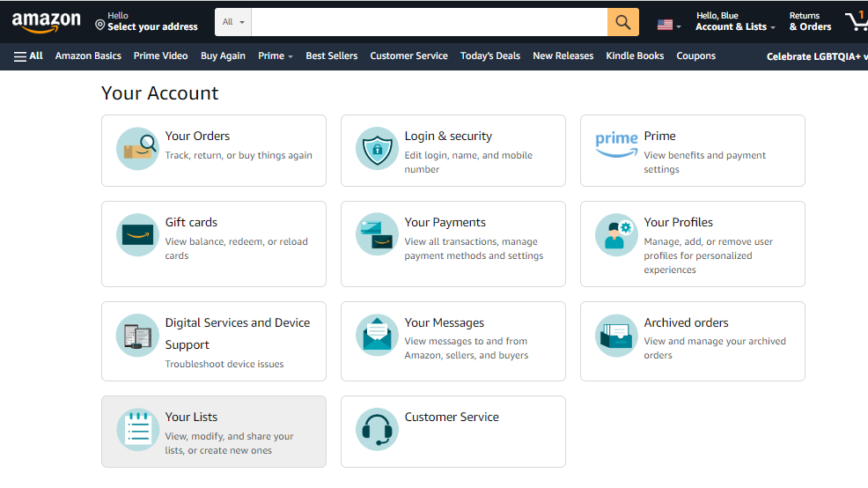Click the Your Orders package icon
The image size is (868, 488).
pos(138,149)
